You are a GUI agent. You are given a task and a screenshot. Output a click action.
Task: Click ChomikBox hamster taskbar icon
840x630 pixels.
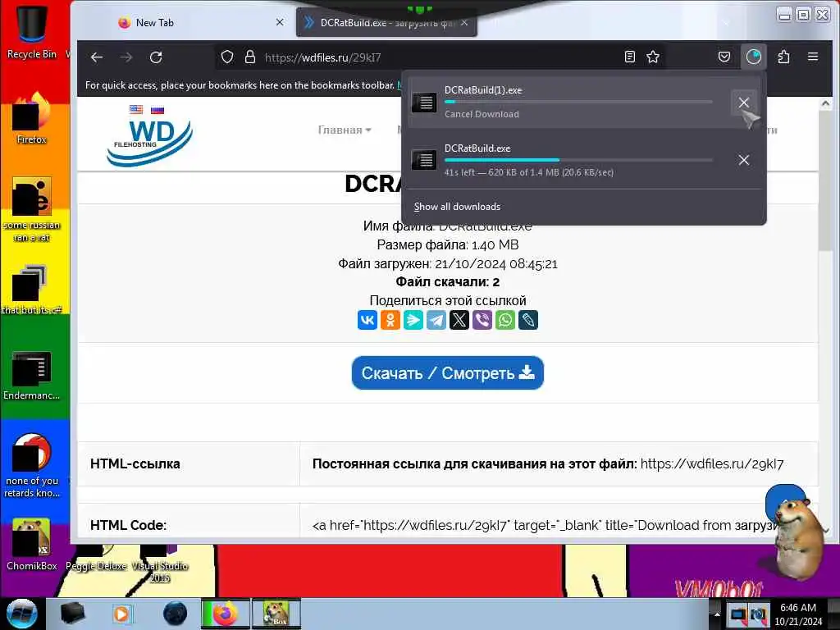click(276, 614)
